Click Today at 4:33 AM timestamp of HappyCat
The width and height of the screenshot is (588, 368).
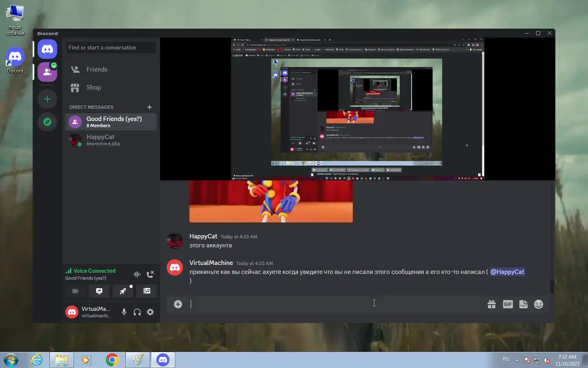point(239,237)
